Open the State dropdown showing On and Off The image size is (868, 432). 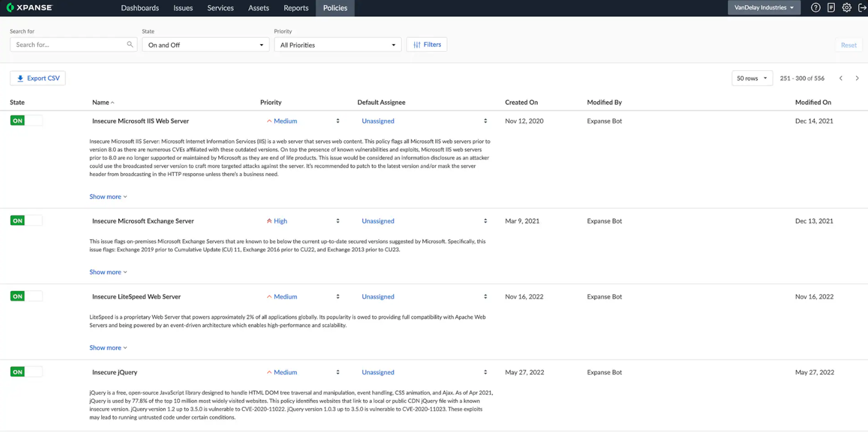(205, 45)
